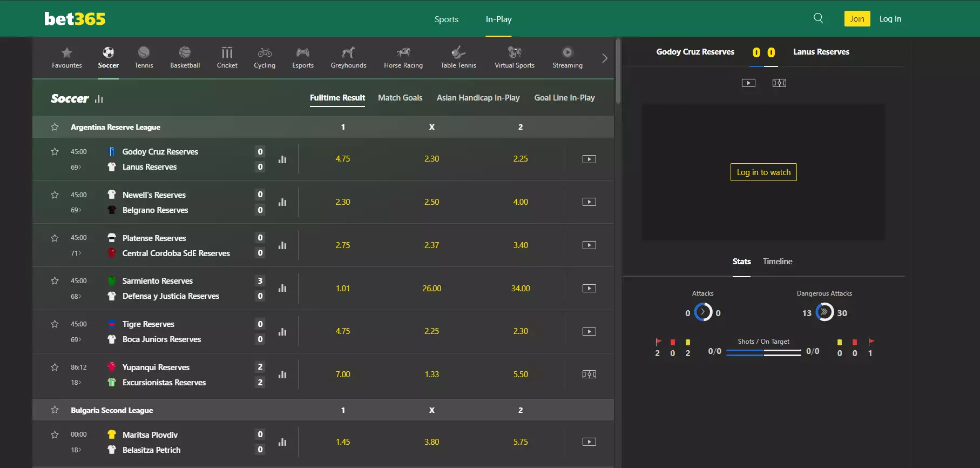Open Argentina Reserve League header row
The width and height of the screenshot is (980, 468).
[323, 127]
